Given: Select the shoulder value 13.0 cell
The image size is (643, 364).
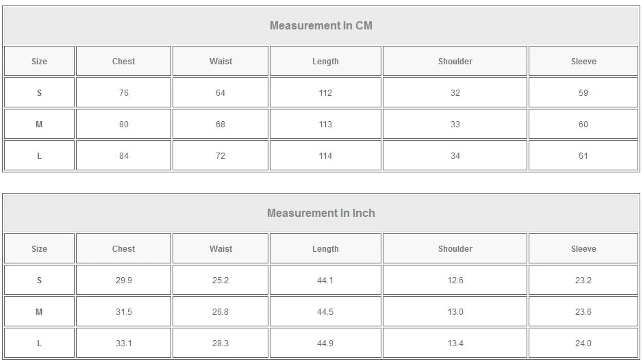Looking at the screenshot, I should coord(455,312).
